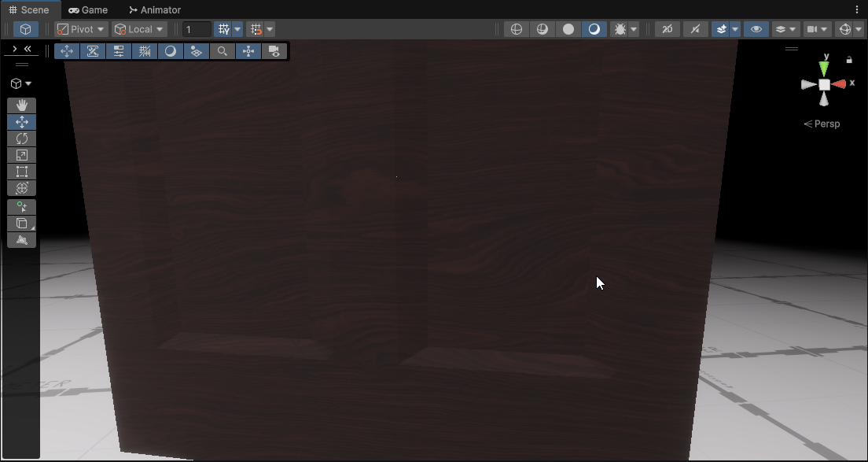Click the grid snap value field showing 1
This screenshot has height=462, width=868.
click(197, 29)
